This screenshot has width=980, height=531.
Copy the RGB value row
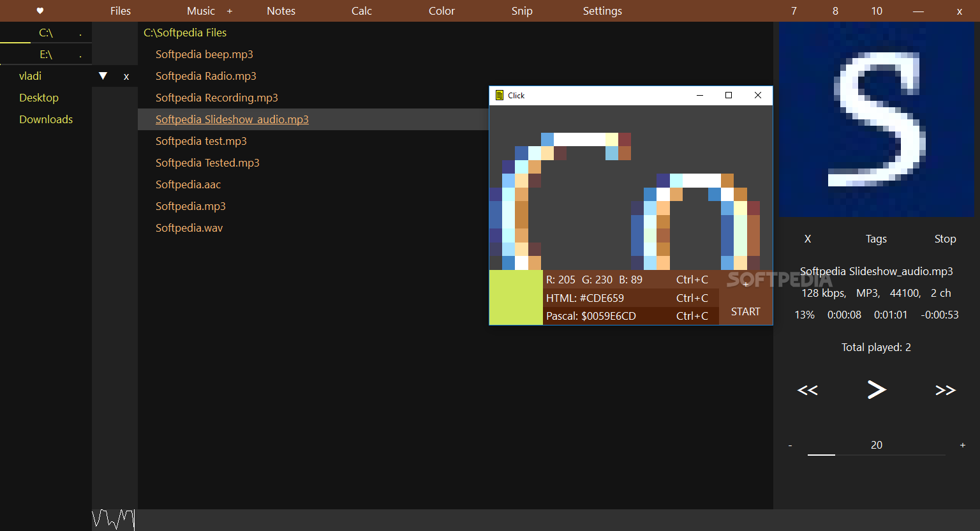click(631, 280)
